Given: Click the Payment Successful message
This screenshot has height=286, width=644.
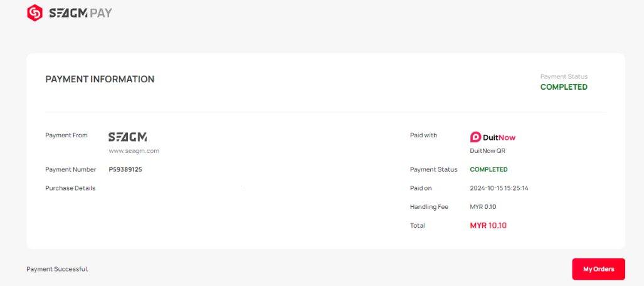Looking at the screenshot, I should point(58,269).
